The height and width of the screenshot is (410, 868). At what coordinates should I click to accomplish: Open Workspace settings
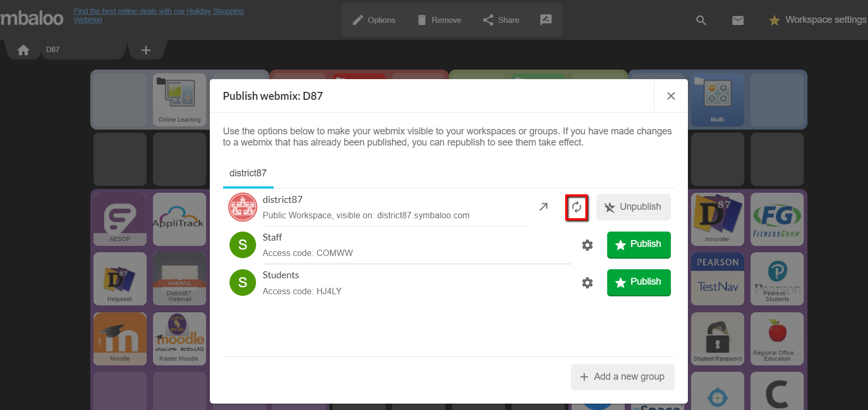pyautogui.click(x=818, y=20)
